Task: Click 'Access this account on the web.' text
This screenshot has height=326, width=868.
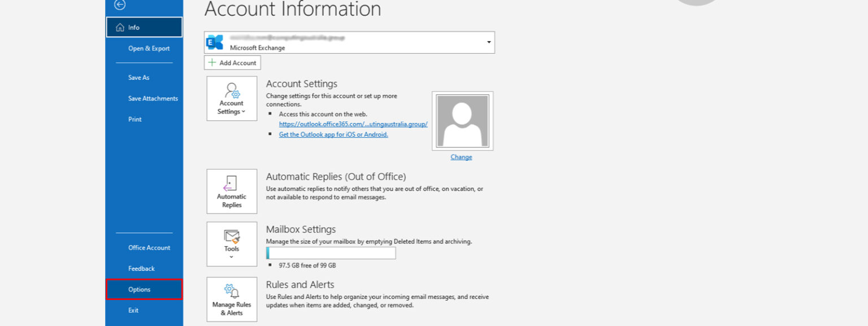Action: [323, 114]
